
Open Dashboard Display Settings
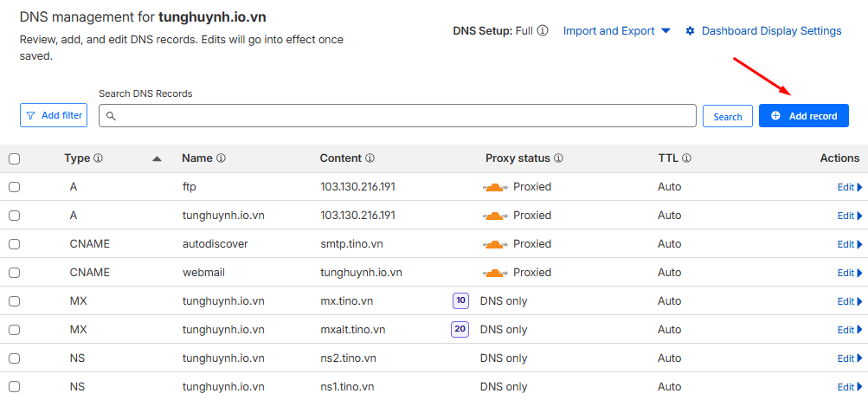coord(763,30)
